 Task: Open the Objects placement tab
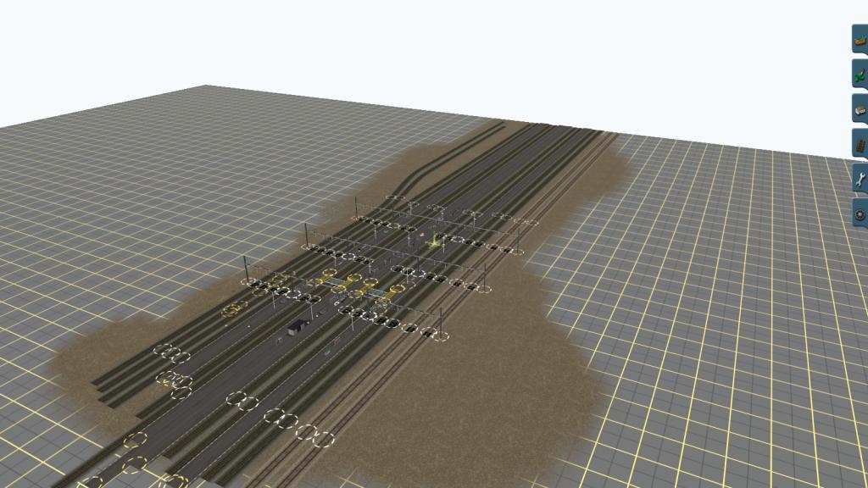pyautogui.click(x=860, y=109)
